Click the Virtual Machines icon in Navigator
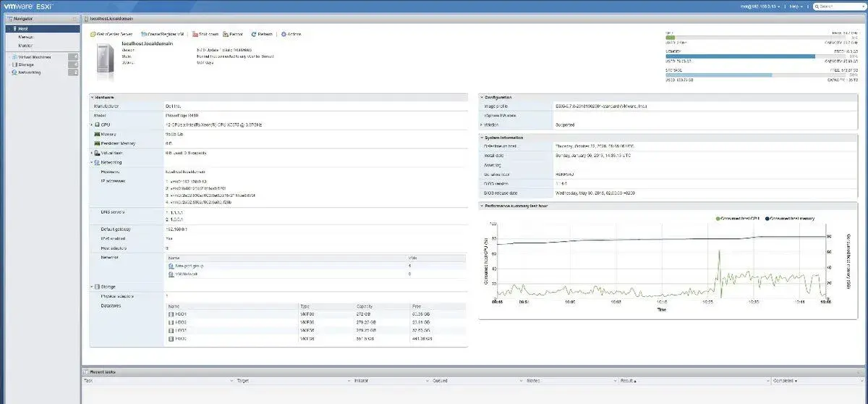The width and height of the screenshot is (868, 404). pos(14,56)
